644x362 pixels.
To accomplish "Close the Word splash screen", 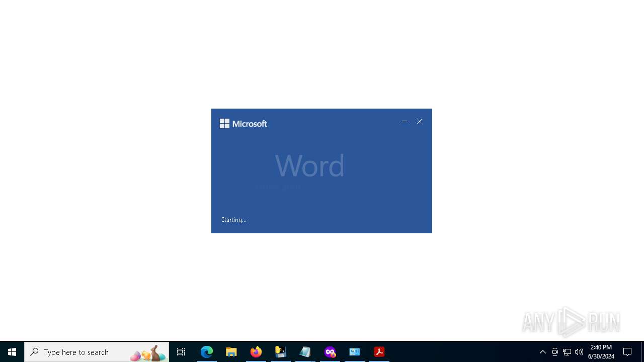I will [420, 121].
